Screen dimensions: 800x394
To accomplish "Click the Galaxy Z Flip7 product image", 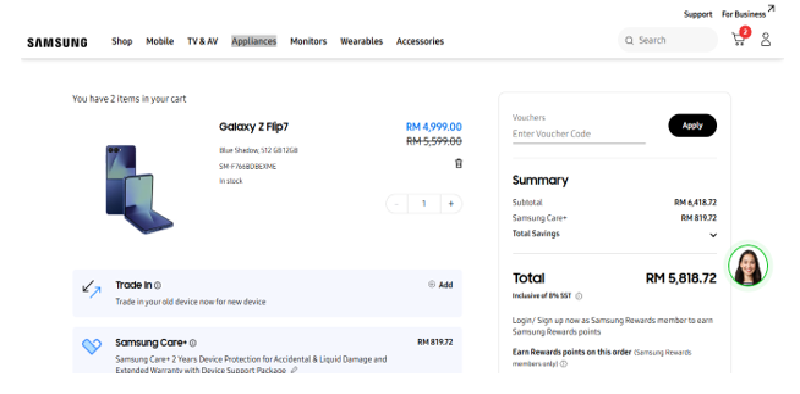I will pos(139,189).
